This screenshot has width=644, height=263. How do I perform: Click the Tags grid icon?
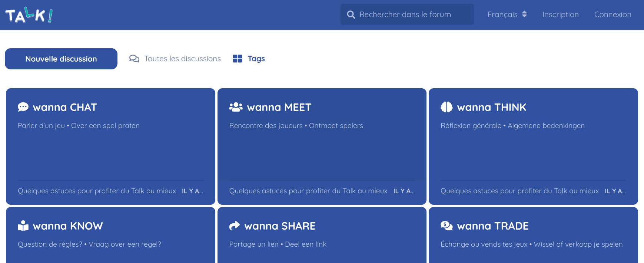(238, 59)
